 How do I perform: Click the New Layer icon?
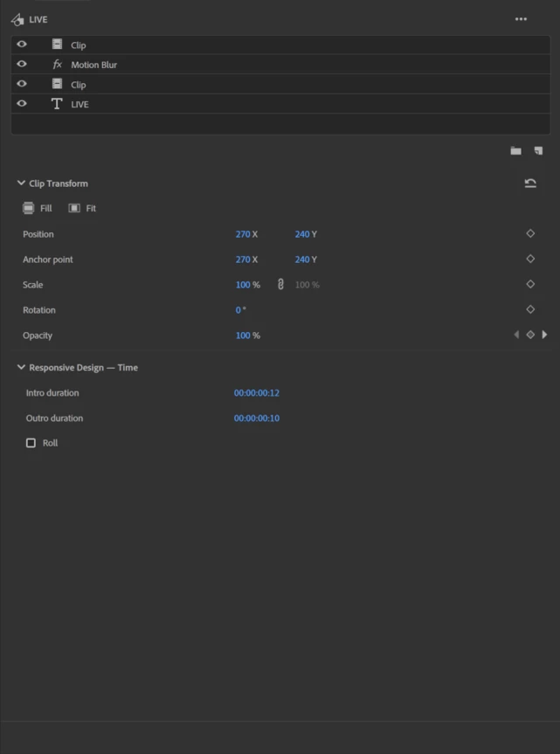(x=538, y=151)
